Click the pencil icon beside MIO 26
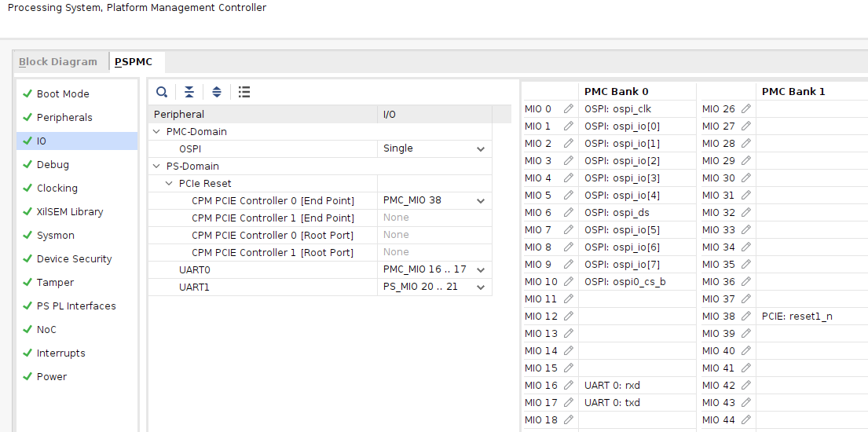 click(x=745, y=109)
